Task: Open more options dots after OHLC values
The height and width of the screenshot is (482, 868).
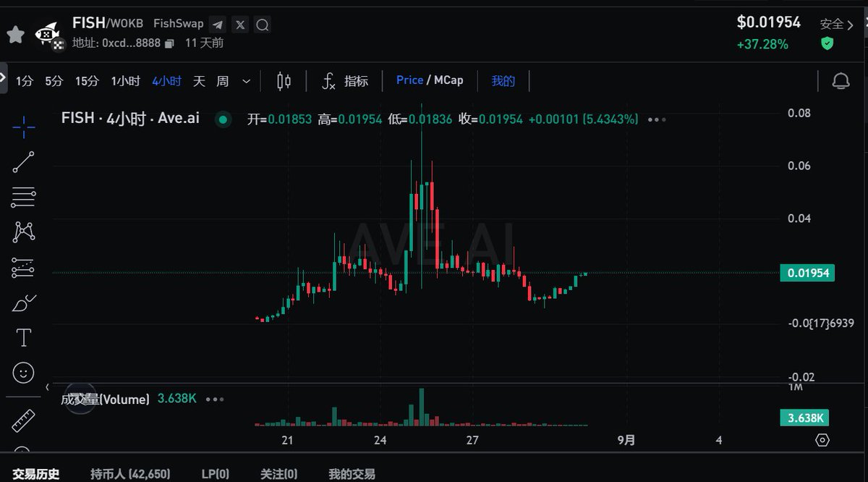Action: point(657,119)
